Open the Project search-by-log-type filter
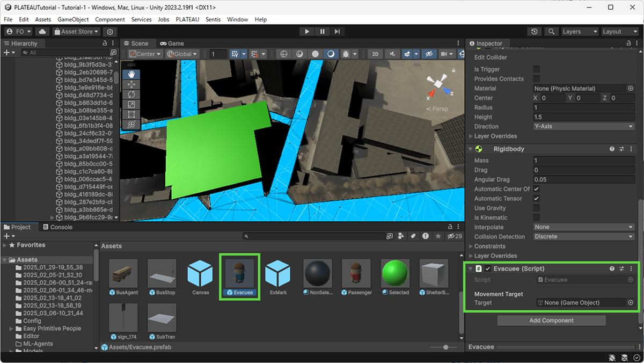Viewport: 644px width, 363px height. click(x=426, y=236)
